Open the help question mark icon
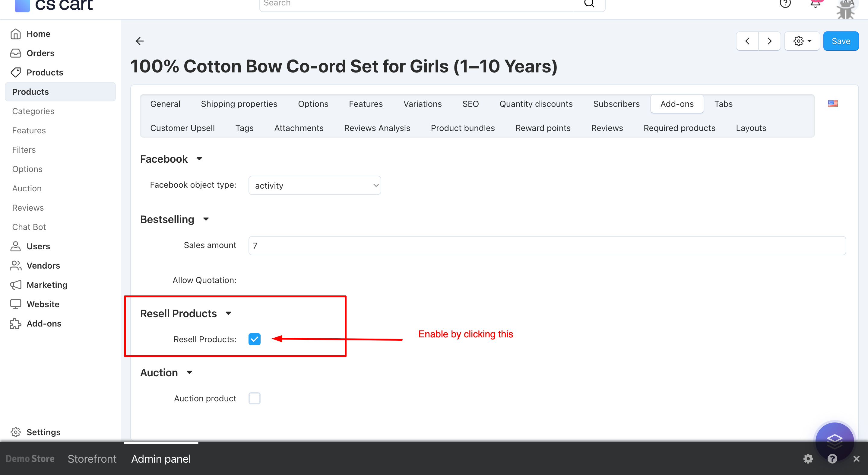 (x=785, y=3)
